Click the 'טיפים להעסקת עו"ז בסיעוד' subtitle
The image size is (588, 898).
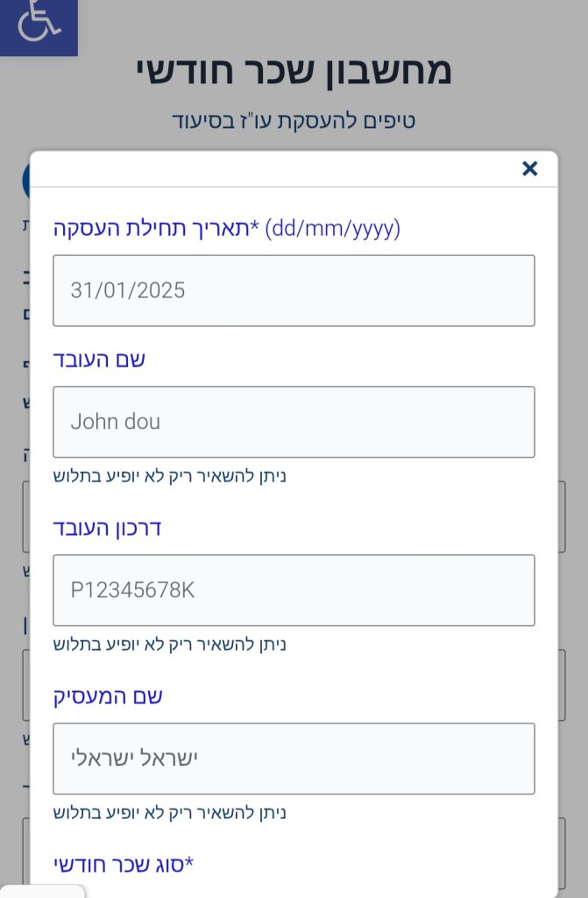coord(294,120)
